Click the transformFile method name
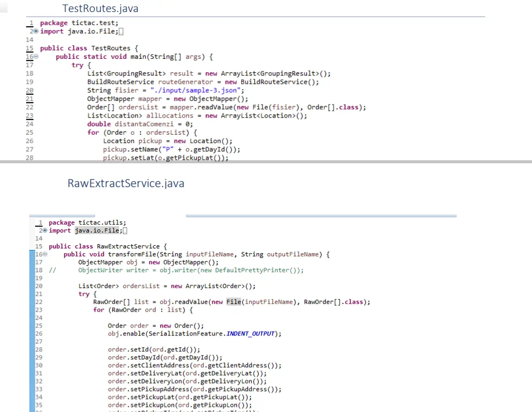The height and width of the screenshot is (412, 532). [x=128, y=254]
